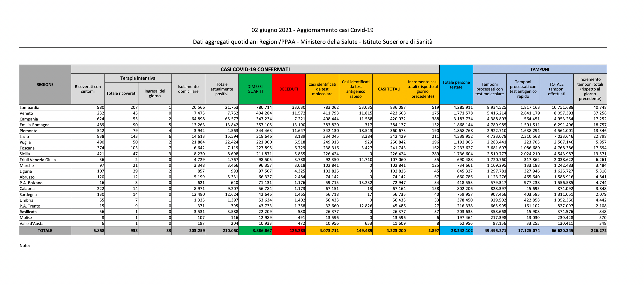Select the Friuli Venezia Giulia row label
644x285 pixels.
click(38, 160)
